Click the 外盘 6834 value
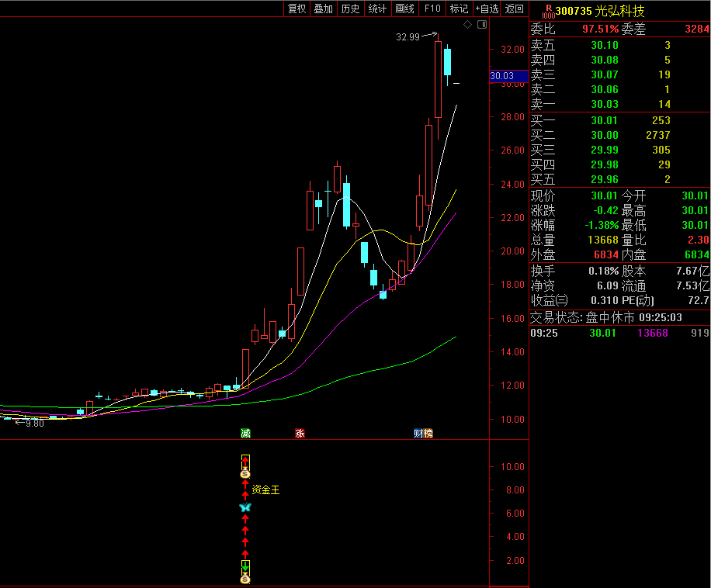Viewport: 711px width, 588px height. (x=606, y=255)
